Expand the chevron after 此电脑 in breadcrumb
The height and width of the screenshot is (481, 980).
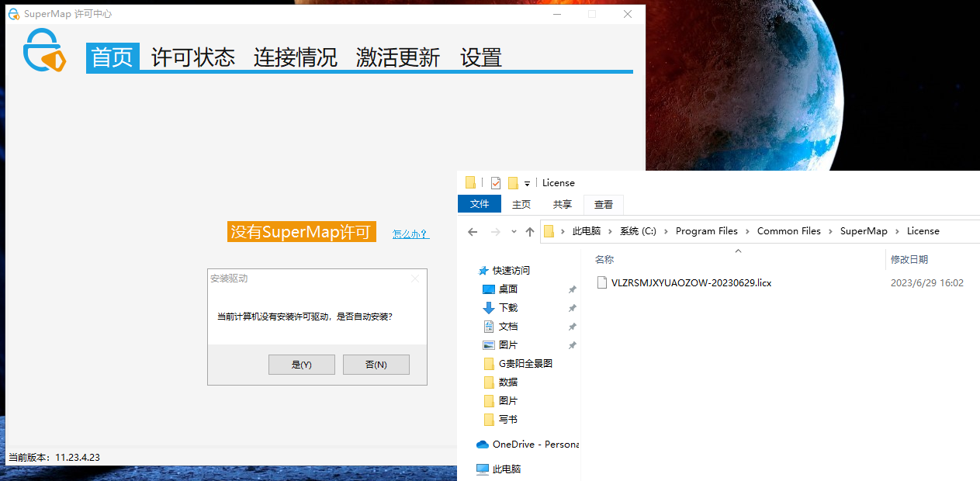pos(611,231)
